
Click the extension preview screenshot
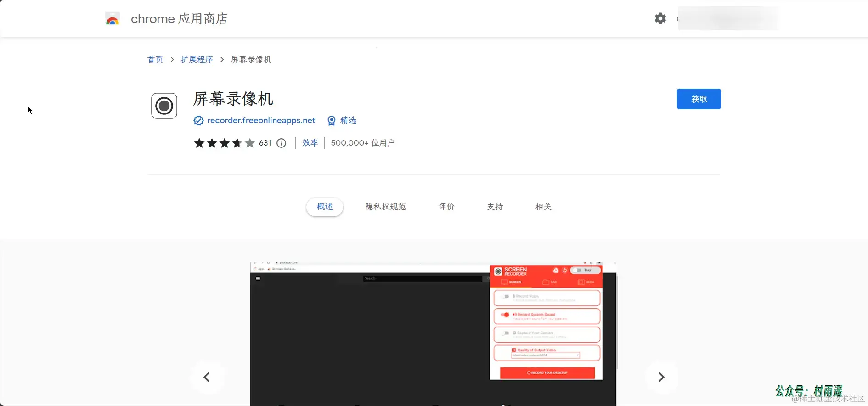(433, 334)
